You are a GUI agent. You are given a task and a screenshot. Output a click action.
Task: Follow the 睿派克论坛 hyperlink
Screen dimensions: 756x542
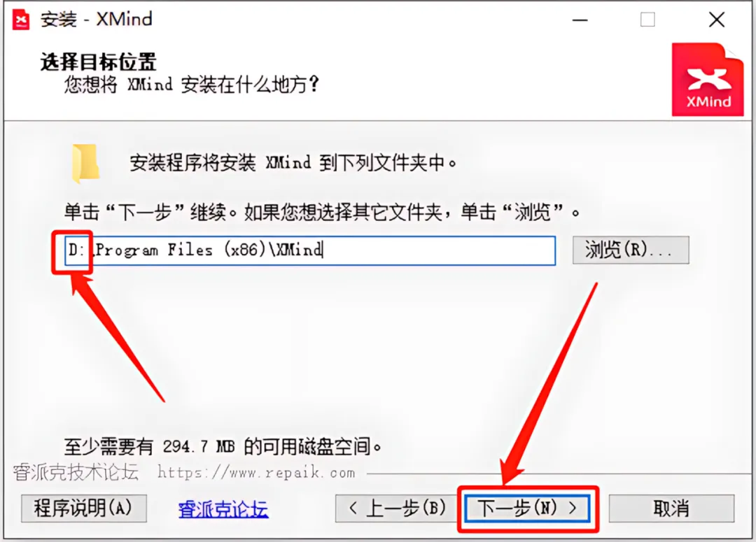(223, 509)
